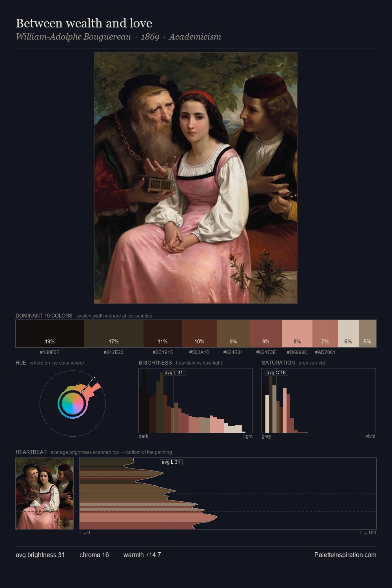Image resolution: width=392 pixels, height=588 pixels.
Task: Select the 9% tan-brown swatch #634B34
Action: [233, 334]
